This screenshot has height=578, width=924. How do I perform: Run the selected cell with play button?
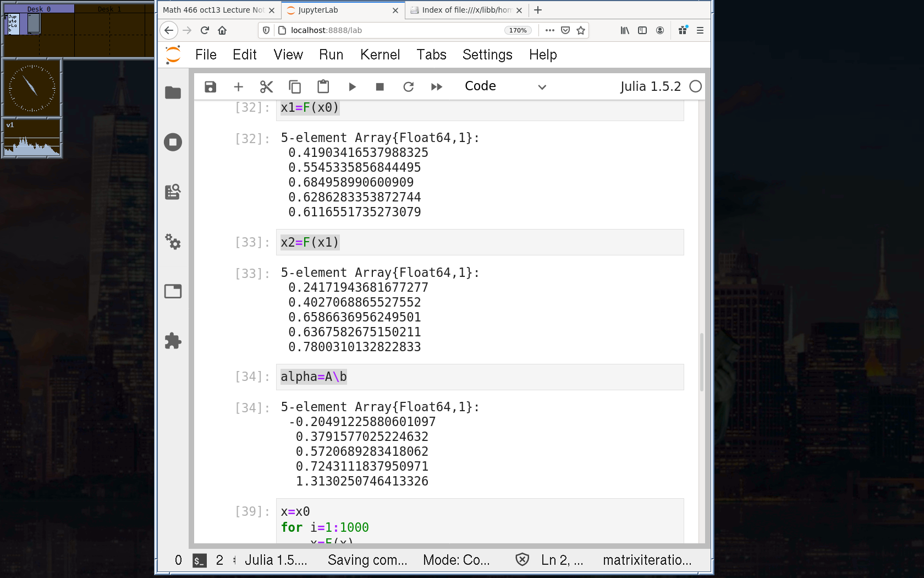[352, 87]
